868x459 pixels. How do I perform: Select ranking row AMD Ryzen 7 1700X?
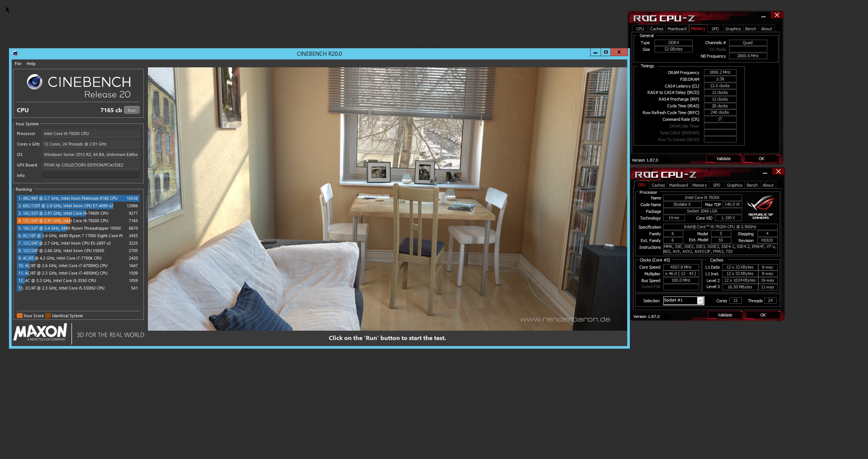[x=78, y=236]
